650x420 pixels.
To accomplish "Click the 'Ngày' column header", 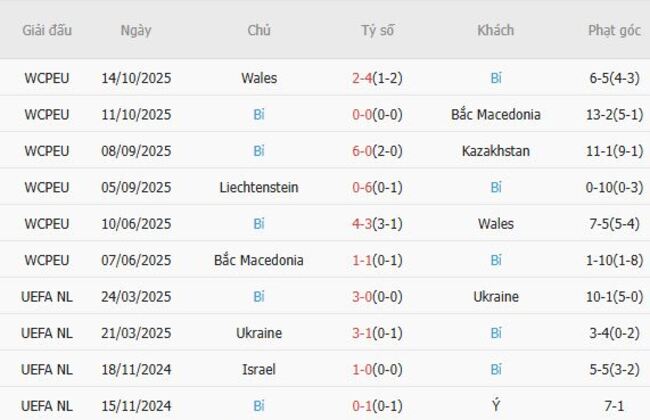I will (136, 30).
